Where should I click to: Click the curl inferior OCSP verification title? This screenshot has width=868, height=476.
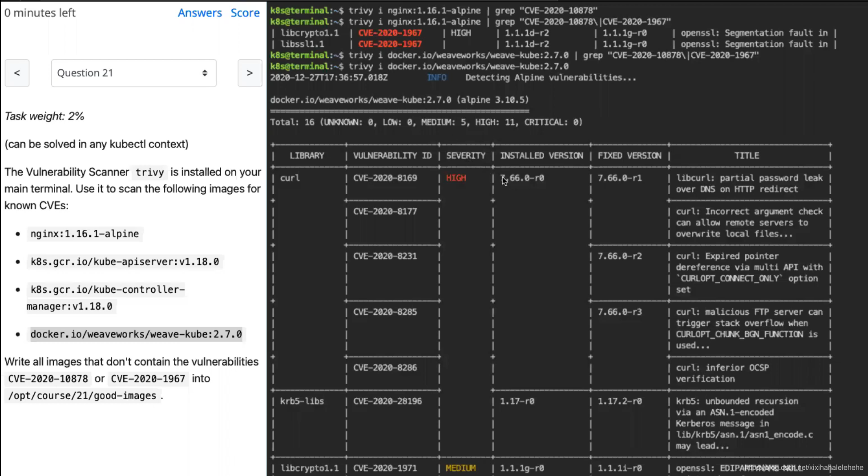tap(723, 373)
